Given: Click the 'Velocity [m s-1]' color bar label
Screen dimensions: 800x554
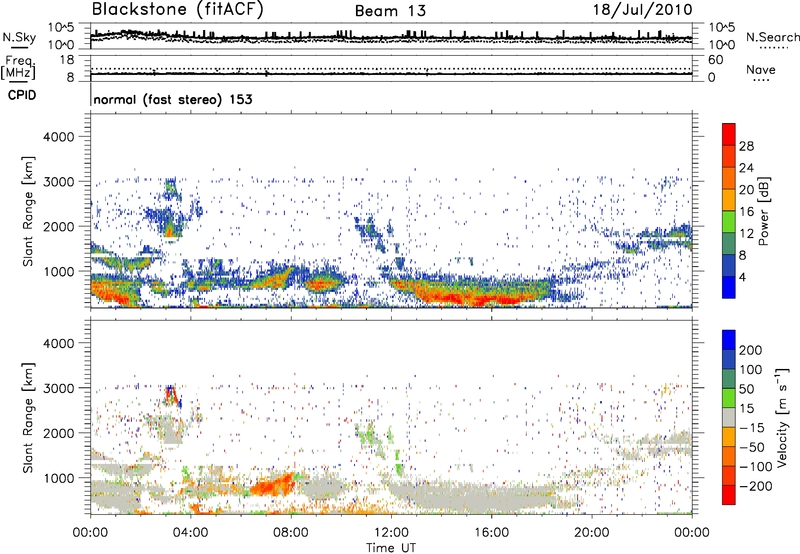Looking at the screenshot, I should (782, 417).
